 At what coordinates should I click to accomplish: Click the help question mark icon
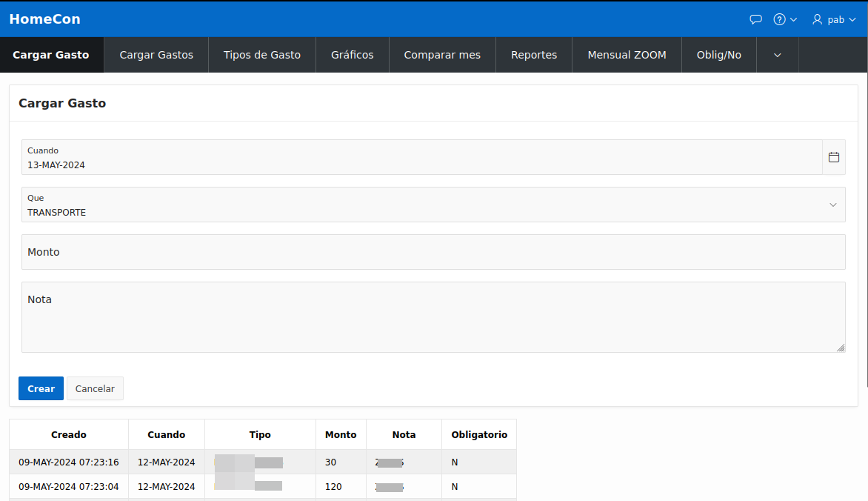779,19
